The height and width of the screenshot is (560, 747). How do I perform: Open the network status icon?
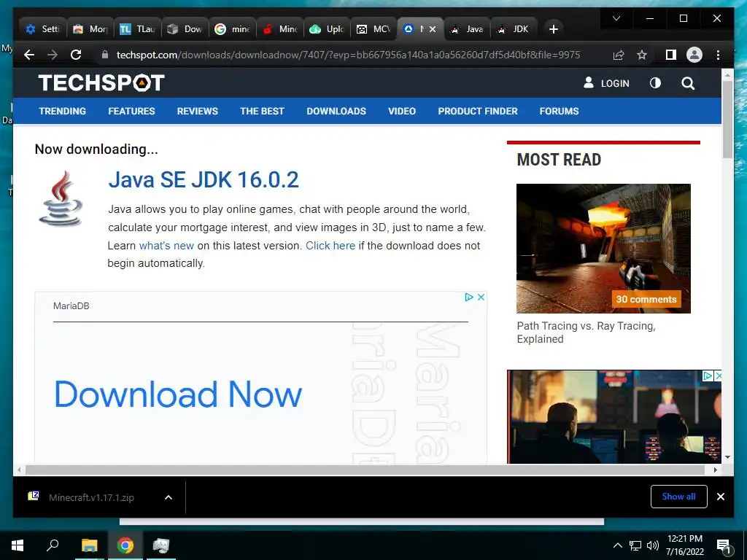point(635,545)
